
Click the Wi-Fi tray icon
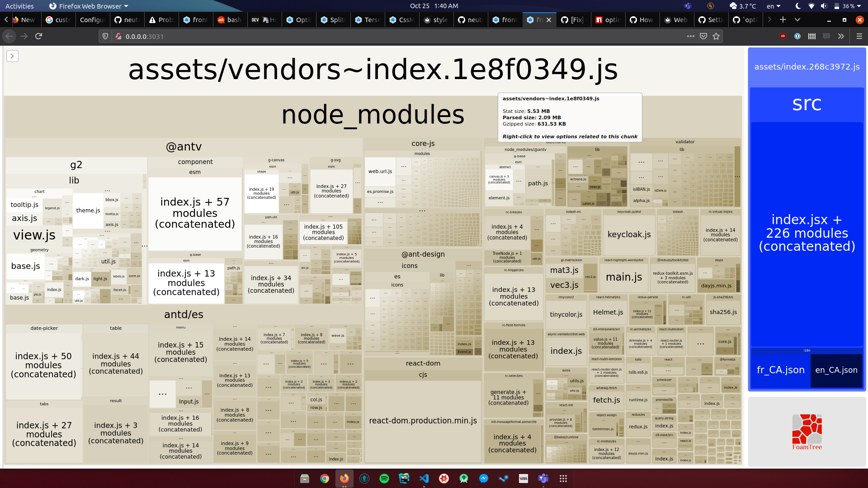pyautogui.click(x=811, y=6)
